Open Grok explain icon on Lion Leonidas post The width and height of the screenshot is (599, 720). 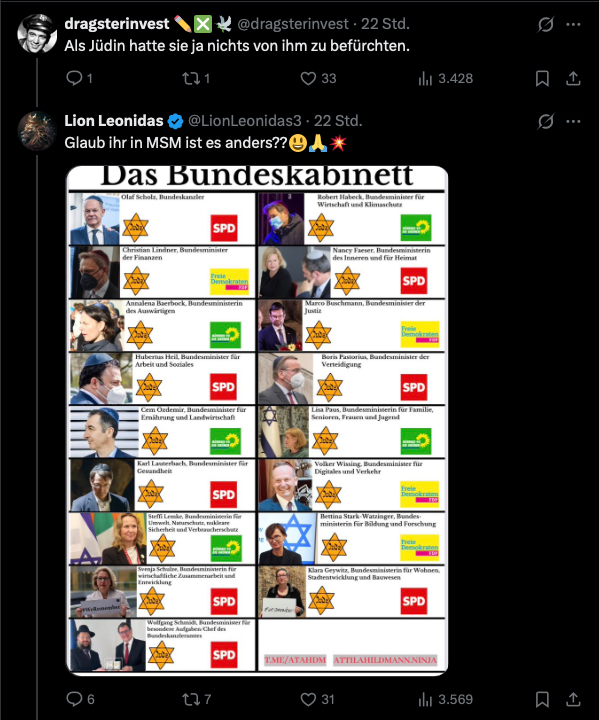coord(545,122)
